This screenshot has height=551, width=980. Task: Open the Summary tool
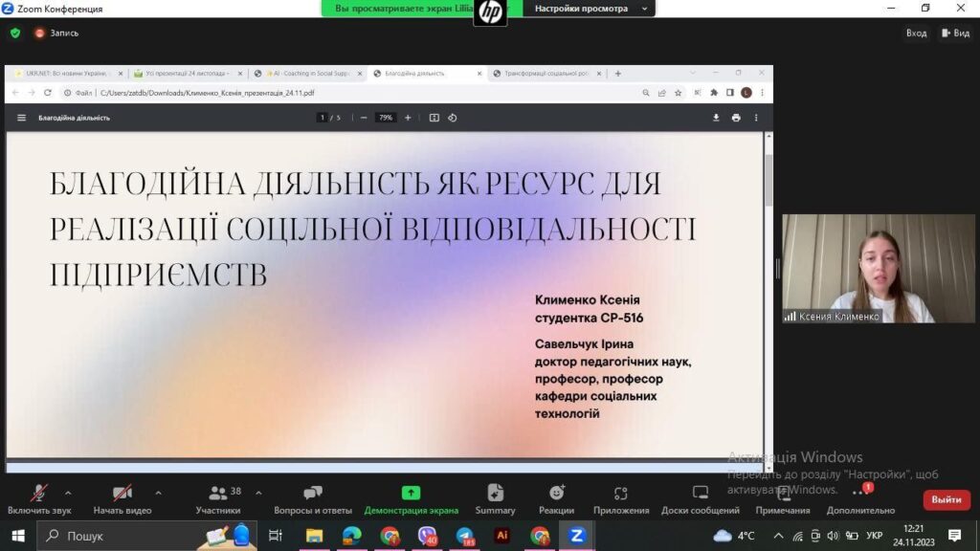pyautogui.click(x=495, y=495)
